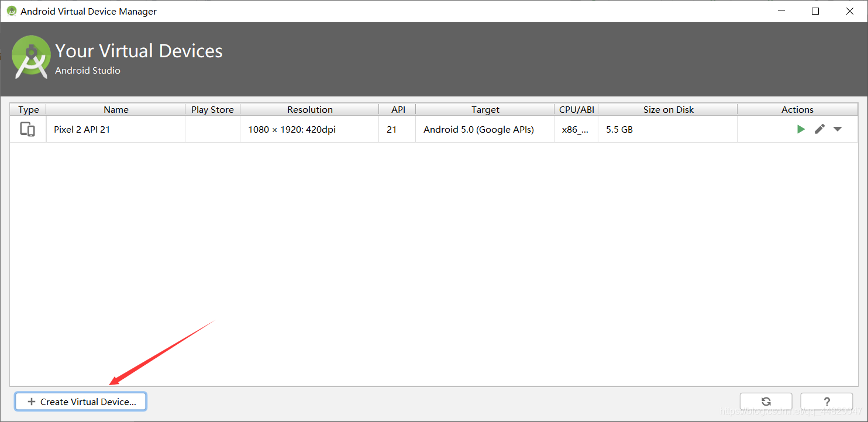Open the help question mark button
Viewport: 868px width, 422px height.
tap(826, 402)
